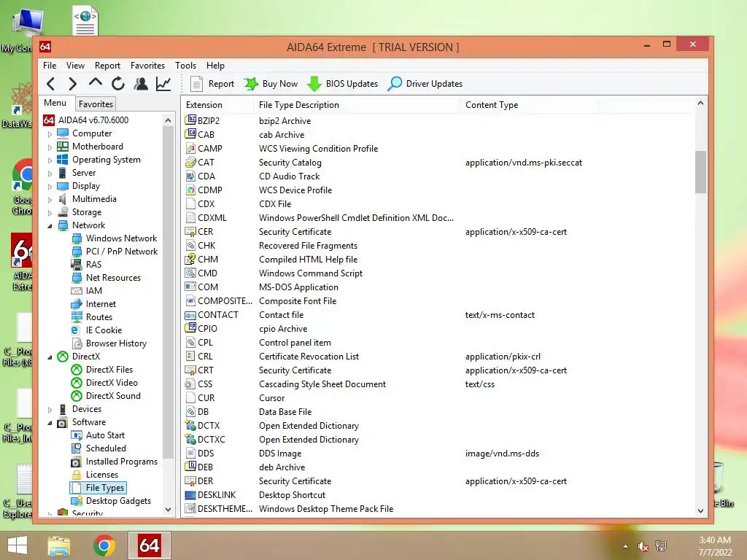
Task: Select the PCI / PnP Network item
Action: click(122, 252)
